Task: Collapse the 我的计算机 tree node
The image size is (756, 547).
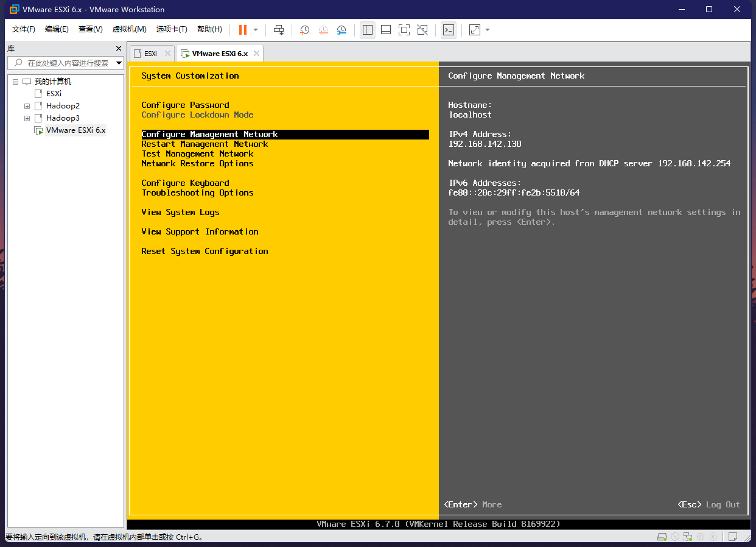Action: [x=15, y=82]
